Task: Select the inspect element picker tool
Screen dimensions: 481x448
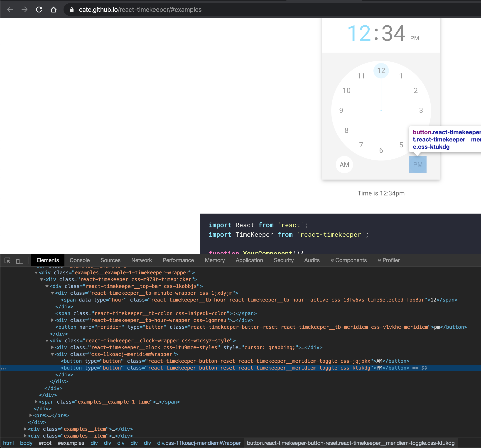Action: [8, 260]
